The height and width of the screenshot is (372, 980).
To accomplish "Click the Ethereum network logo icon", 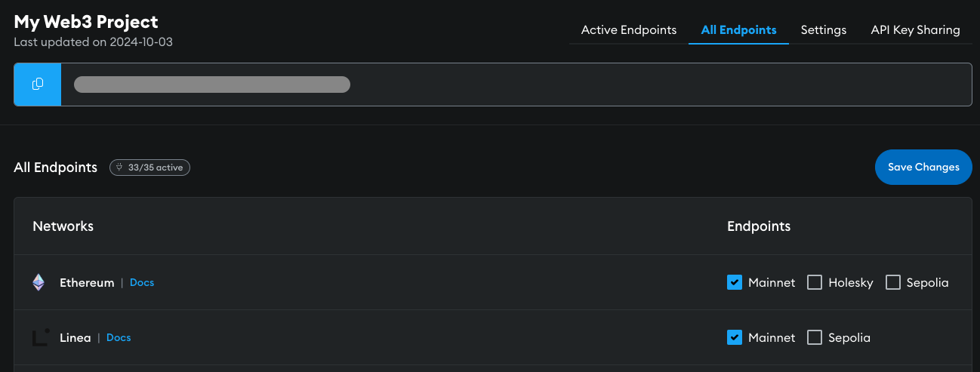I will click(39, 283).
